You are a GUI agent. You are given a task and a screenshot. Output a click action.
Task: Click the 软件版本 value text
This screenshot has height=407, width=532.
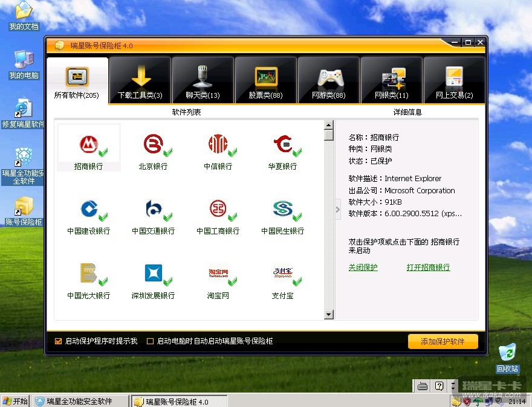(x=423, y=214)
